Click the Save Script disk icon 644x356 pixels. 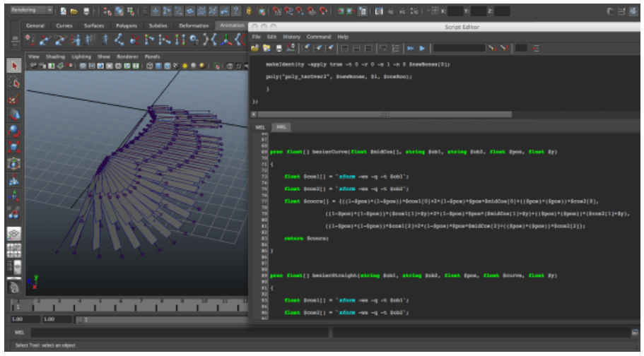tap(279, 48)
